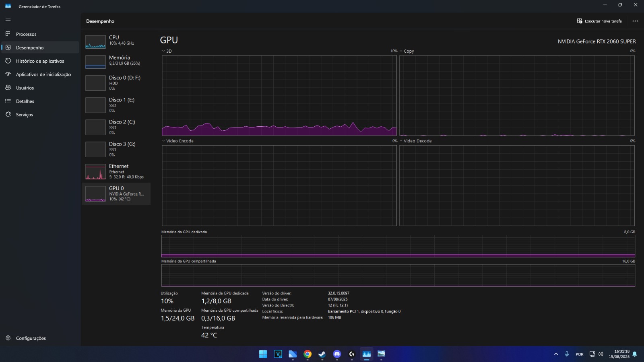Open Discord from the taskbar

coord(337,354)
